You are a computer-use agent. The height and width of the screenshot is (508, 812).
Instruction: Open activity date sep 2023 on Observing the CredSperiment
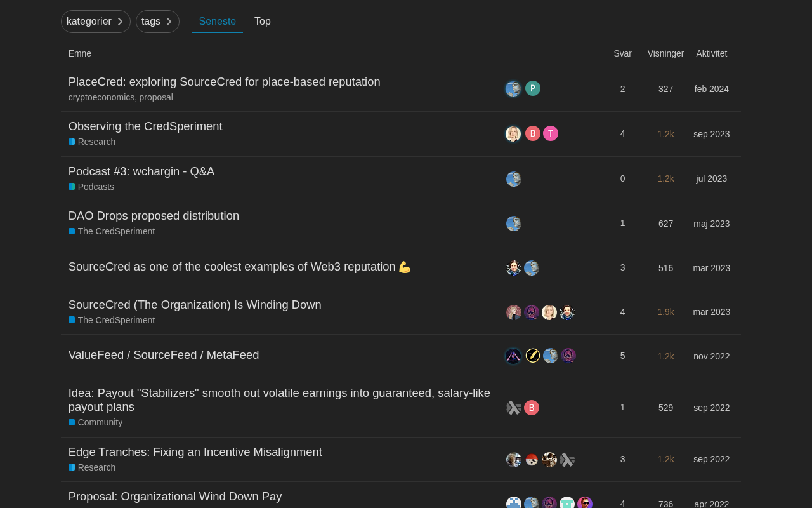coord(712,134)
